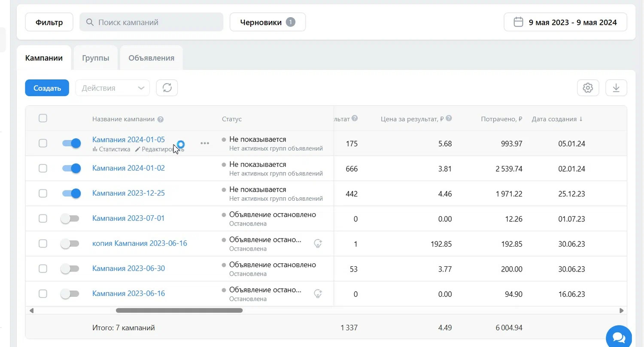The height and width of the screenshot is (347, 644).
Task: Click the creation date 25.12.23
Action: [571, 194]
